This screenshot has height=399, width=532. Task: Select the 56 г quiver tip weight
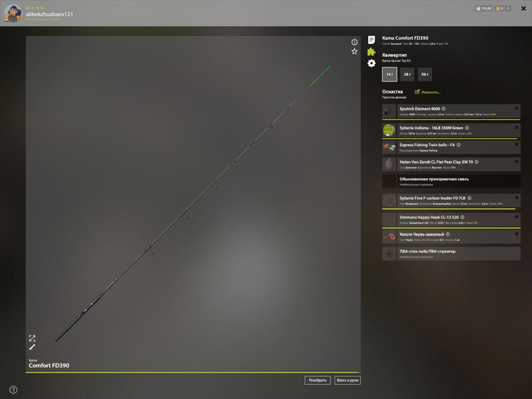click(x=424, y=74)
